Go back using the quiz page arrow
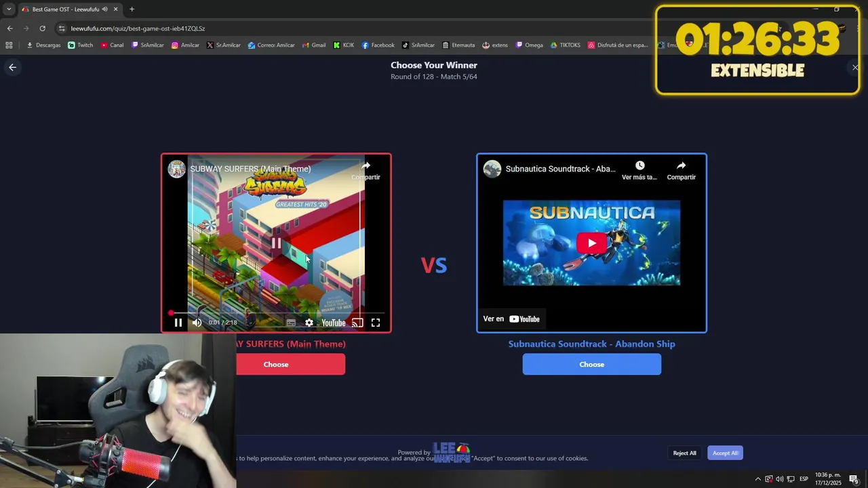 click(x=12, y=67)
